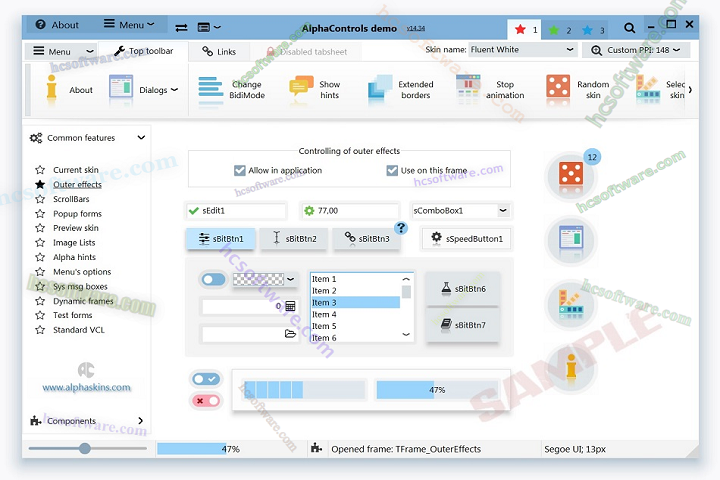
Task: Click the sBitBtn2 button
Action: [294, 239]
